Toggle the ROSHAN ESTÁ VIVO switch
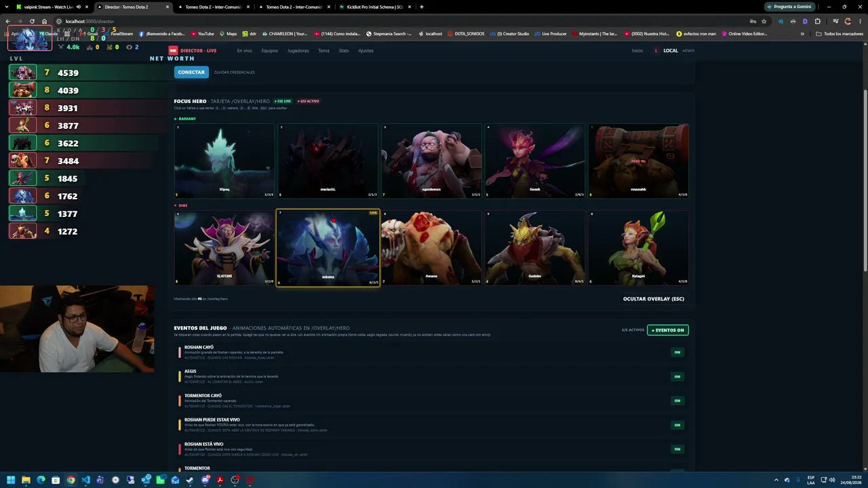868x488 pixels. click(x=677, y=449)
